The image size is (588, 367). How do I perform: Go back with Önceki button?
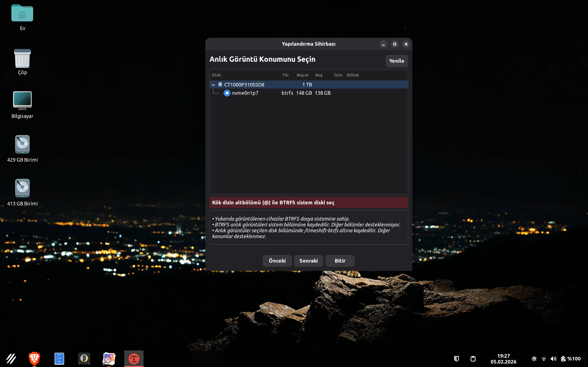[277, 261]
